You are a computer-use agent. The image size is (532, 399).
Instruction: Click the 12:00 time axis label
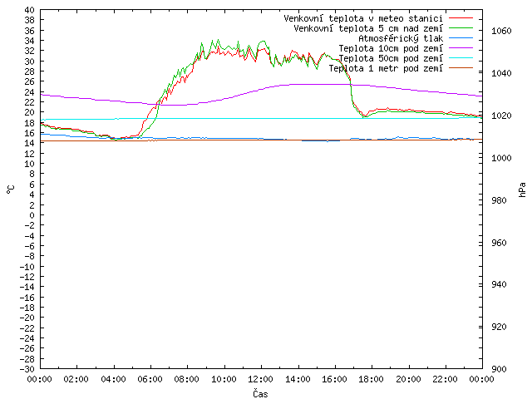coord(261,379)
